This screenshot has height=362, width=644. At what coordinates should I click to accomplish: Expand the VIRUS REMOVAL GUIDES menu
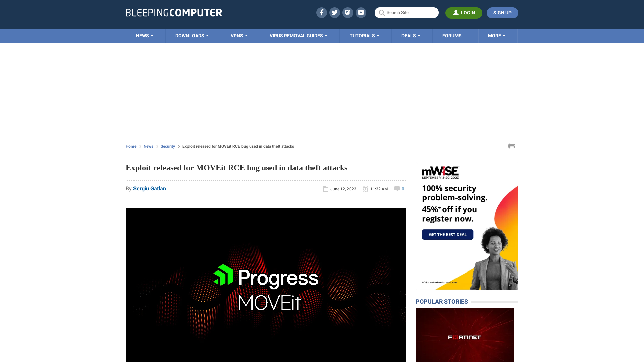click(x=299, y=36)
